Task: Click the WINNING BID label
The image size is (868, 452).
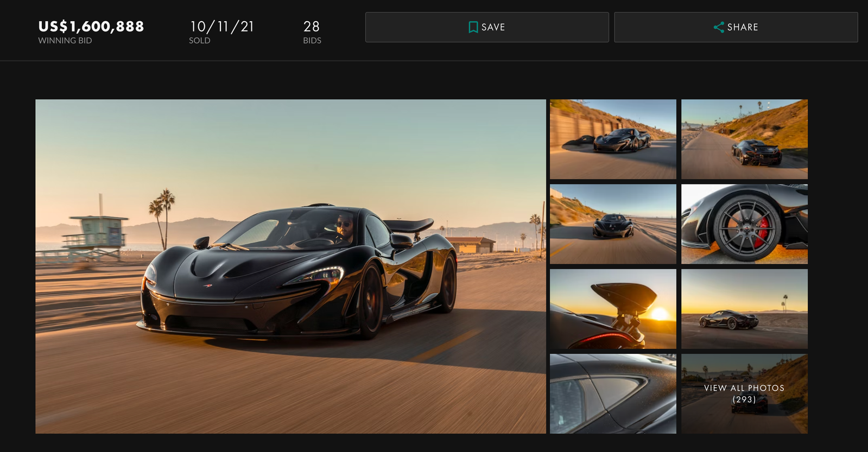Action: coord(65,41)
